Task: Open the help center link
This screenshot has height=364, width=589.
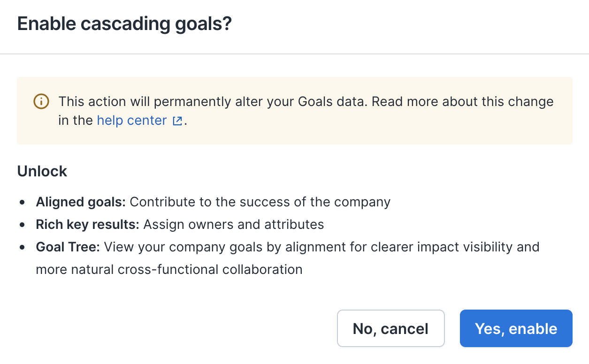Action: tap(132, 121)
